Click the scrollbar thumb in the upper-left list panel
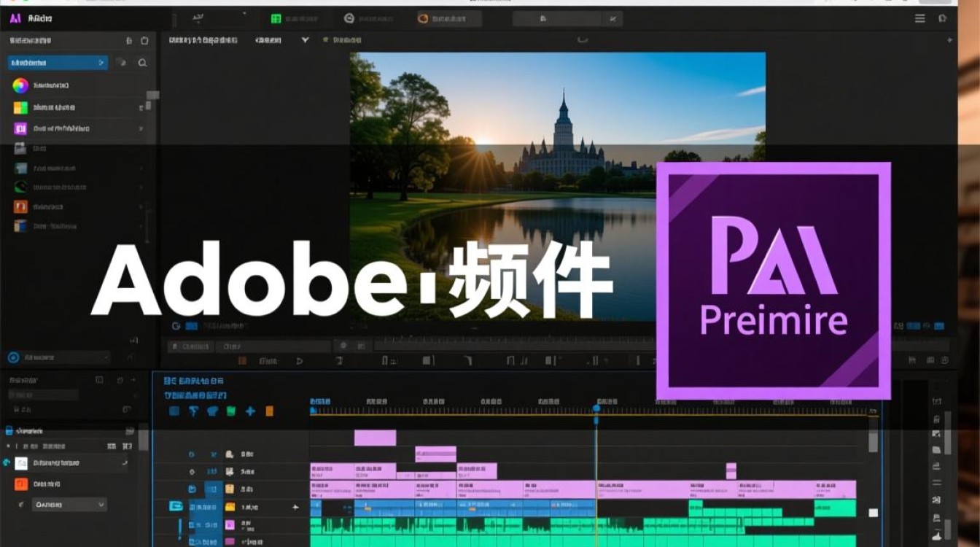Image resolution: width=980 pixels, height=547 pixels. pyautogui.click(x=153, y=95)
